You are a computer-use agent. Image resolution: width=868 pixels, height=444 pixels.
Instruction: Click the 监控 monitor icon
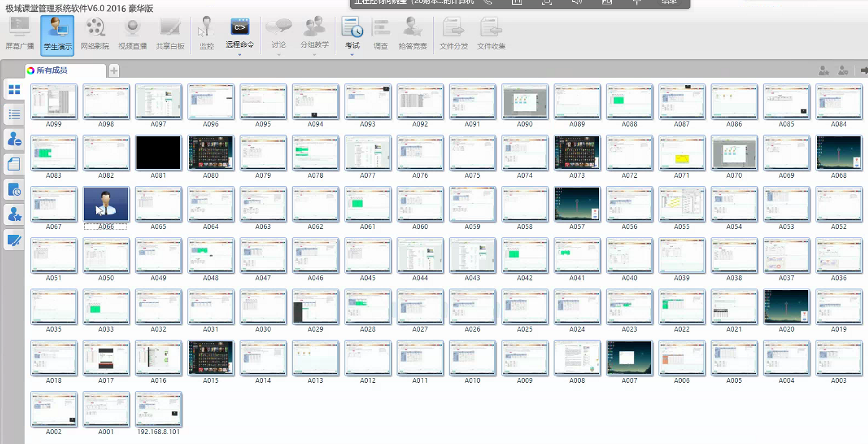(206, 35)
